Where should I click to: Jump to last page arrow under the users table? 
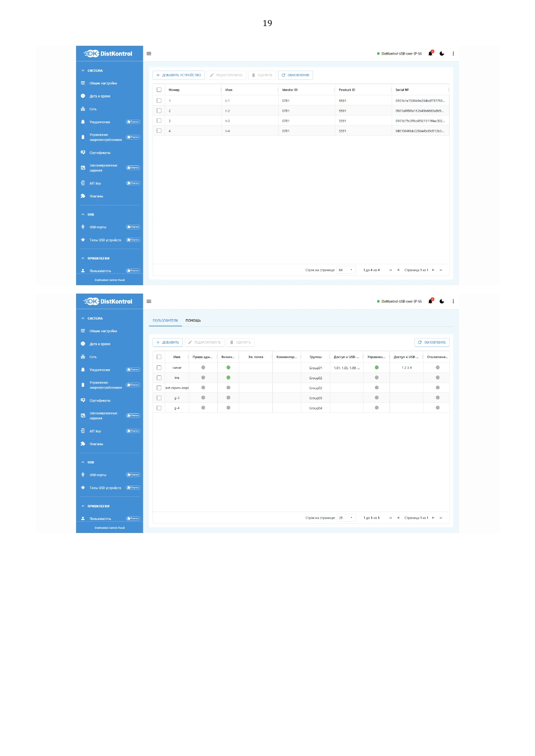[441, 518]
